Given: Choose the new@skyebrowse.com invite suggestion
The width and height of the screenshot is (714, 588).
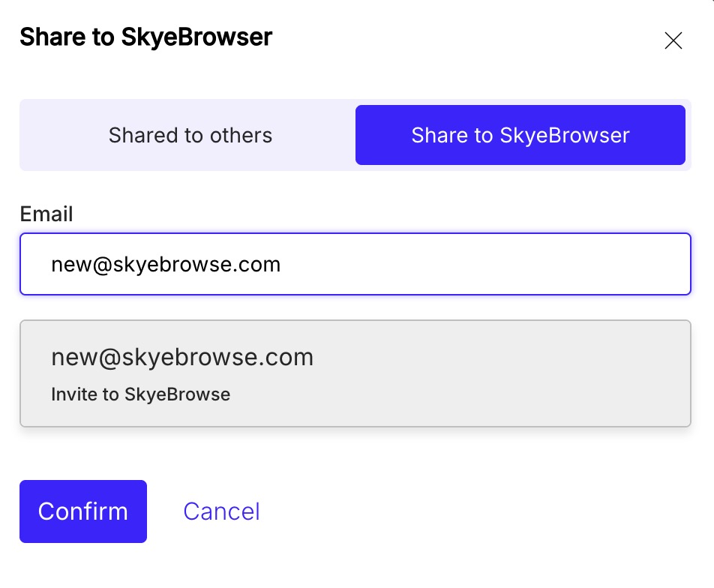Looking at the screenshot, I should coord(355,373).
